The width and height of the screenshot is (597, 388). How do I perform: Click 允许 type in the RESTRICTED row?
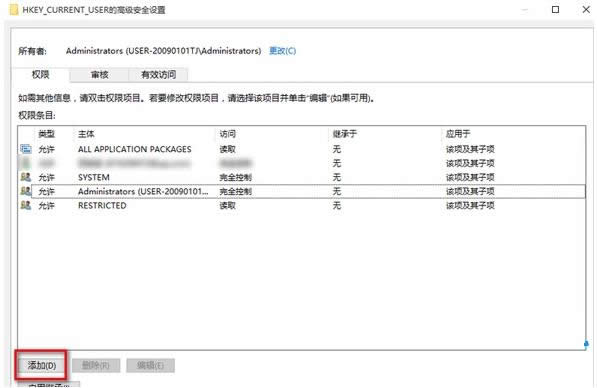(x=46, y=206)
